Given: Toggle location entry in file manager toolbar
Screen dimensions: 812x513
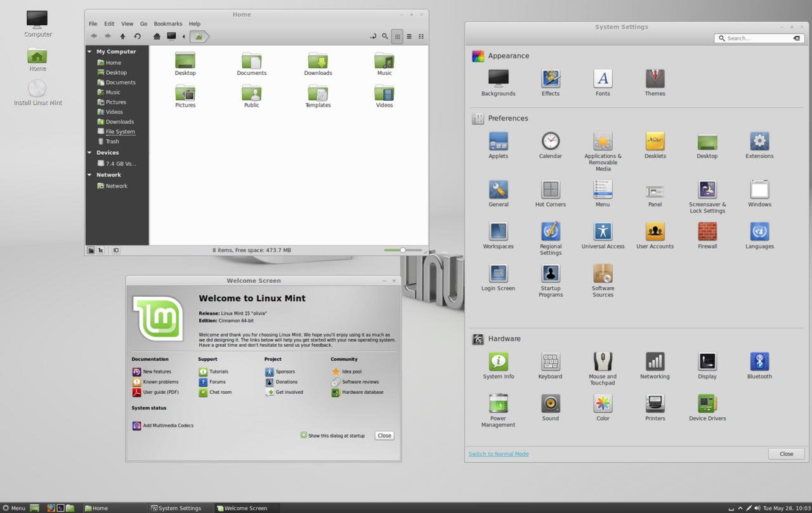Looking at the screenshot, I should (x=373, y=36).
